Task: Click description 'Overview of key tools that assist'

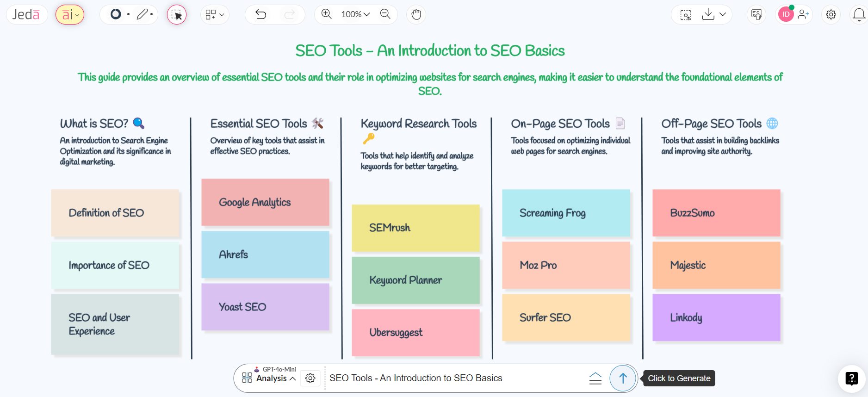Action: click(267, 146)
